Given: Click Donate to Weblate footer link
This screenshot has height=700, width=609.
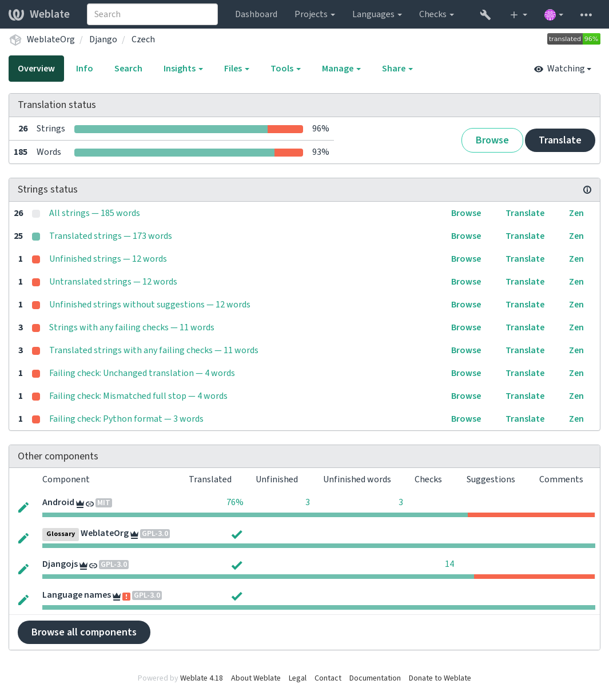Looking at the screenshot, I should pos(440,678).
